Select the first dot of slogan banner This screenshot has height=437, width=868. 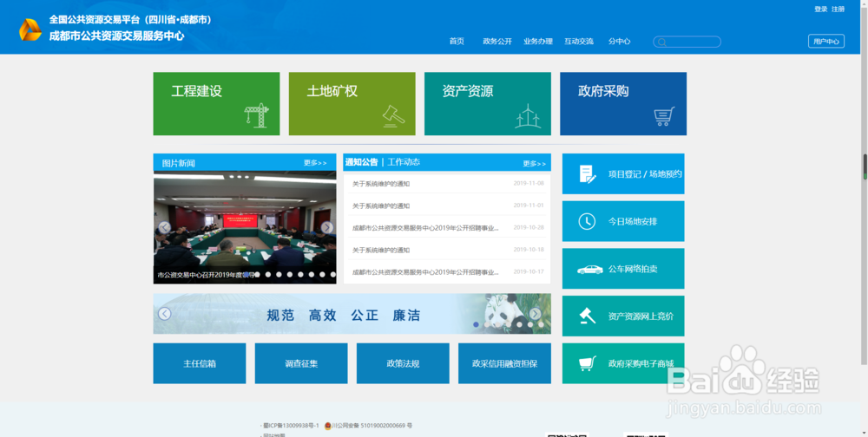click(x=476, y=324)
